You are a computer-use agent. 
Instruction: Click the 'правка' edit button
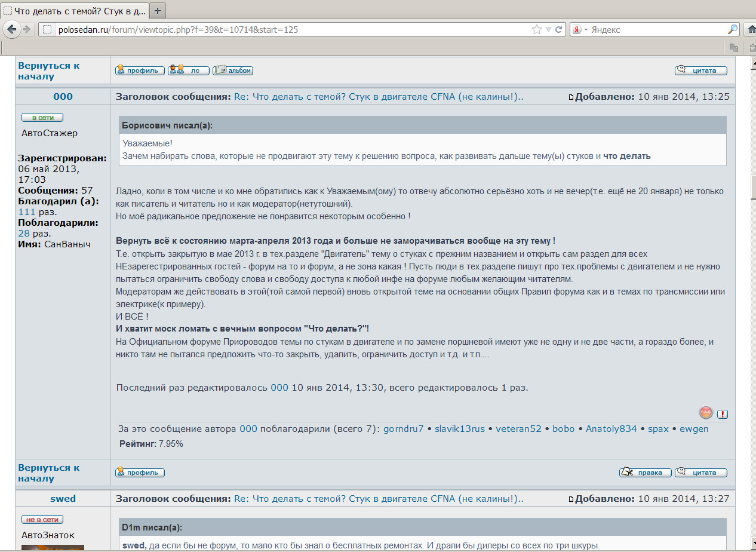[x=645, y=473]
